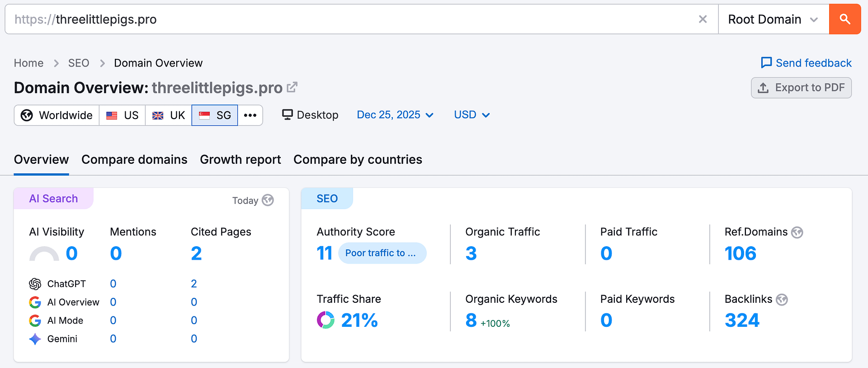Image resolution: width=868 pixels, height=368 pixels.
Task: Click the ChatGPT logo icon
Action: pyautogui.click(x=35, y=284)
